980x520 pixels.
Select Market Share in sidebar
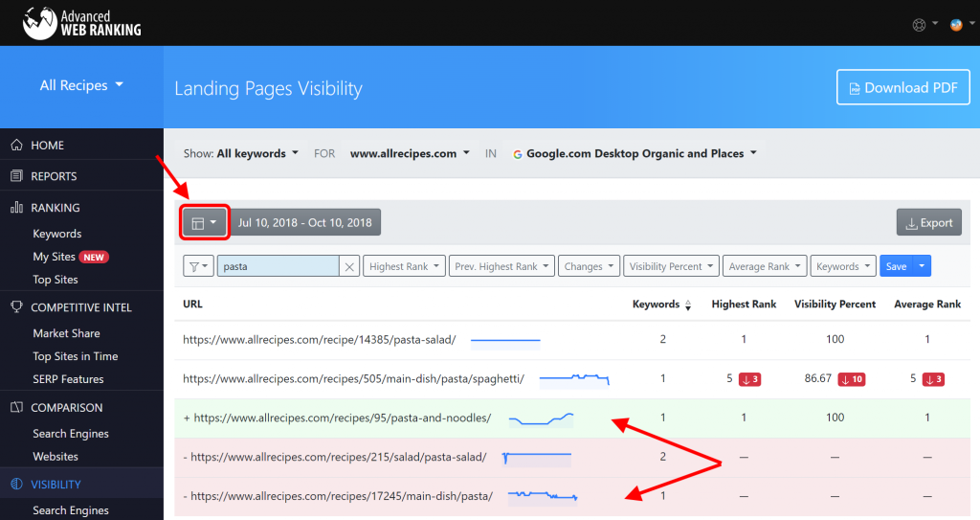(x=66, y=333)
